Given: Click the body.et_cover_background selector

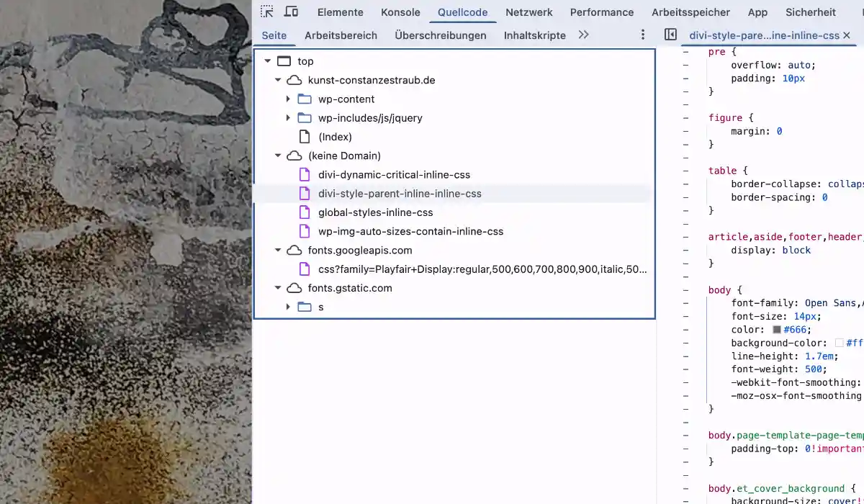Looking at the screenshot, I should pos(776,489).
